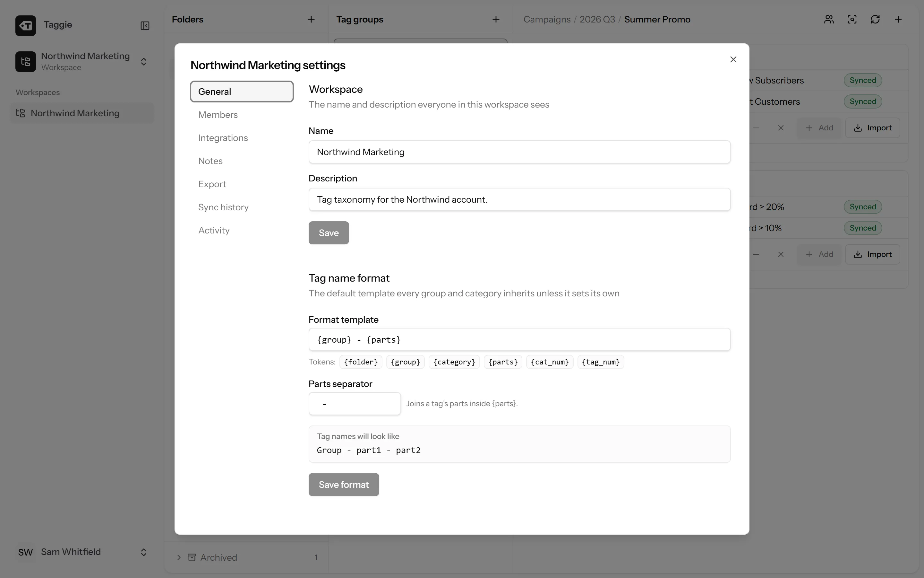This screenshot has width=924, height=578.
Task: Click the Archived folder box icon
Action: tap(192, 557)
